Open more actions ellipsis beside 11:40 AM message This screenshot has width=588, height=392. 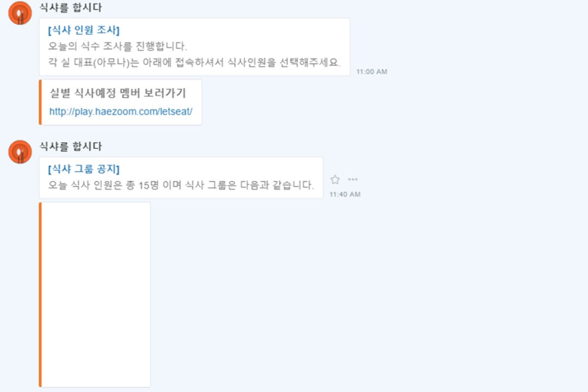[352, 179]
